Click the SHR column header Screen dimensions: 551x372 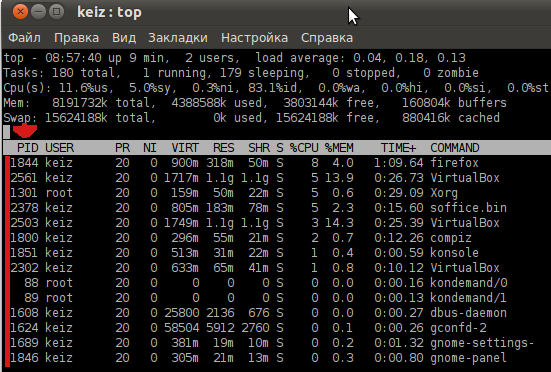click(x=259, y=148)
